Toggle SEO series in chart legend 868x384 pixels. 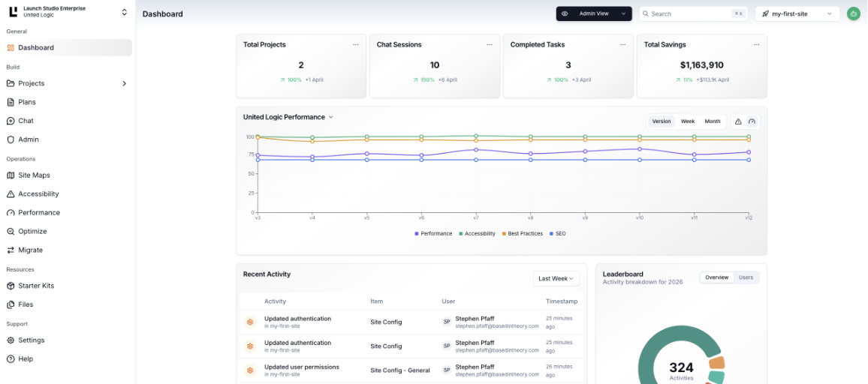(x=557, y=233)
